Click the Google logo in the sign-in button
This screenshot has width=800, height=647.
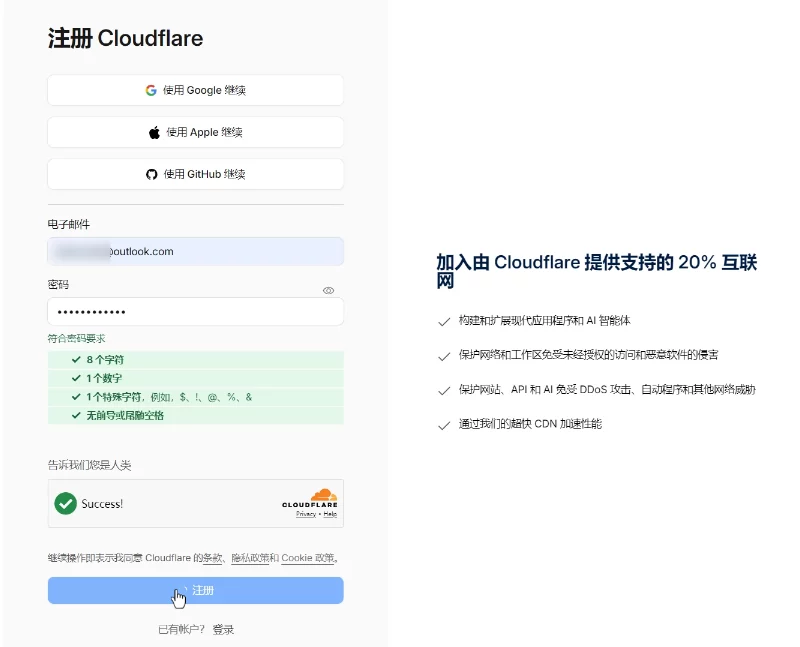tap(151, 90)
